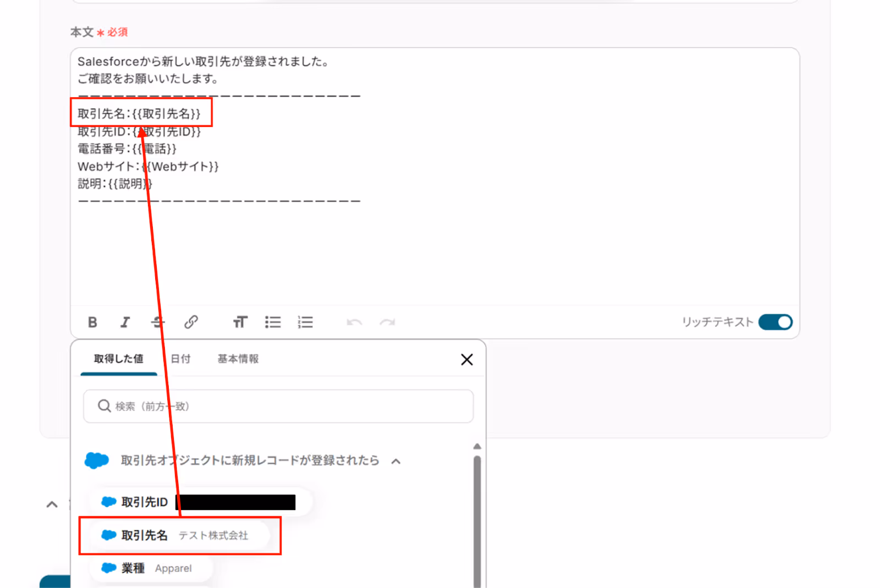Open the text size formatting tool
This screenshot has width=880, height=588.
pos(240,322)
